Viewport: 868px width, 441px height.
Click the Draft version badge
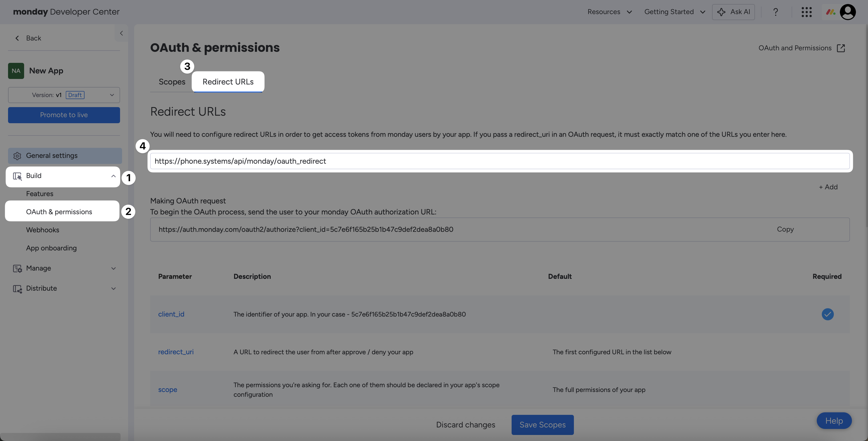[75, 95]
